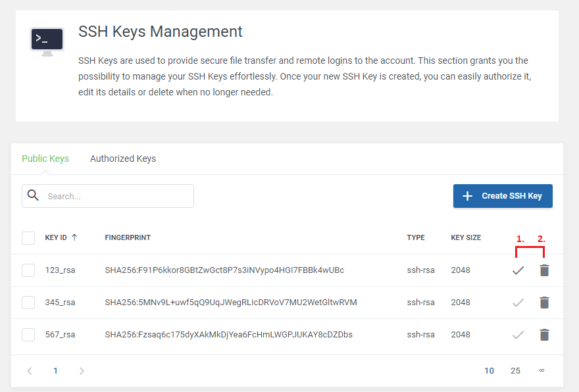579x392 pixels.
Task: Tick the select-all checkbox in header
Action: 28,238
